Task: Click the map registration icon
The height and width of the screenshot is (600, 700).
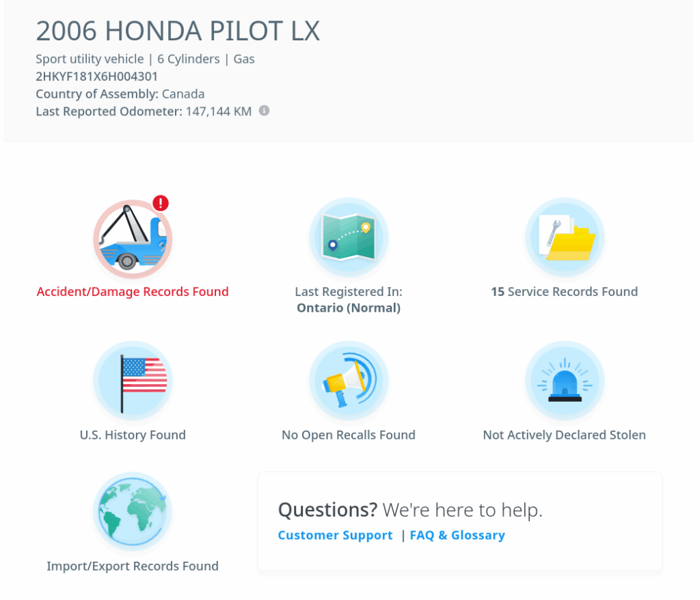Action: [349, 237]
